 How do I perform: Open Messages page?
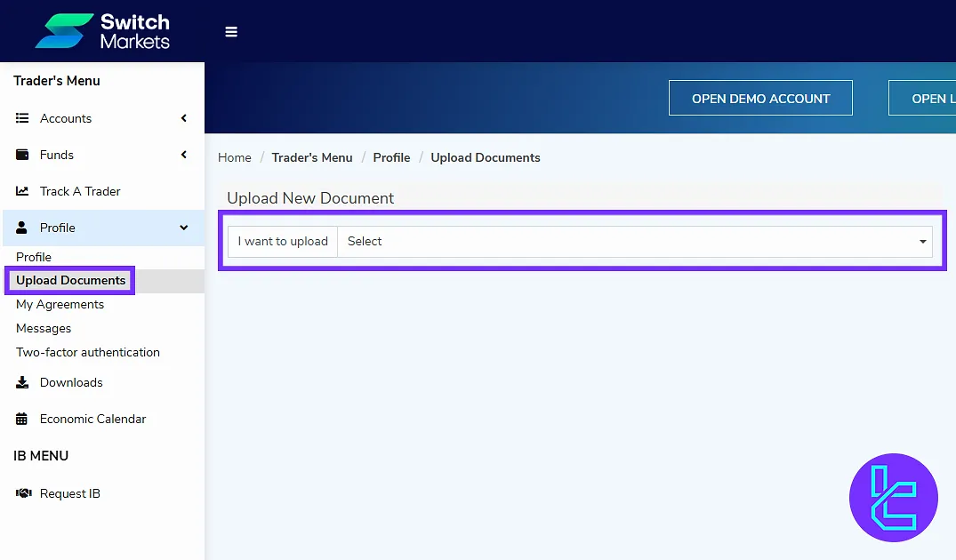tap(44, 328)
